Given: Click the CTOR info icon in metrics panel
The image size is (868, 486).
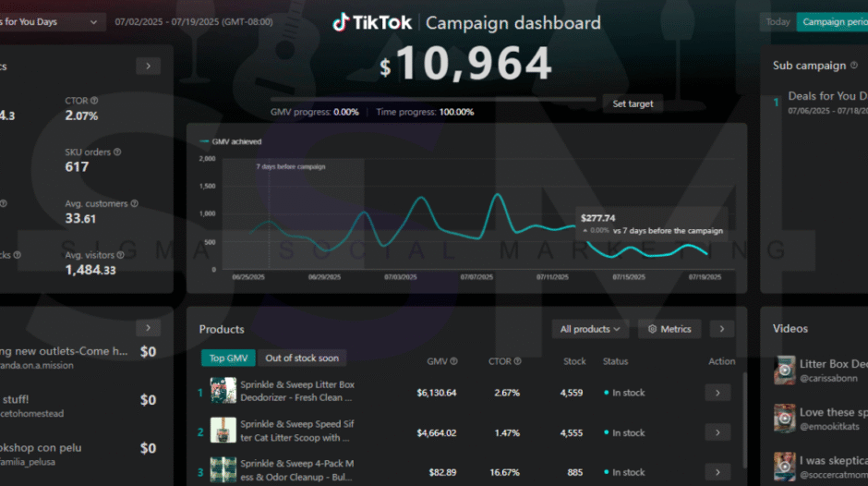Looking at the screenshot, I should point(94,101).
